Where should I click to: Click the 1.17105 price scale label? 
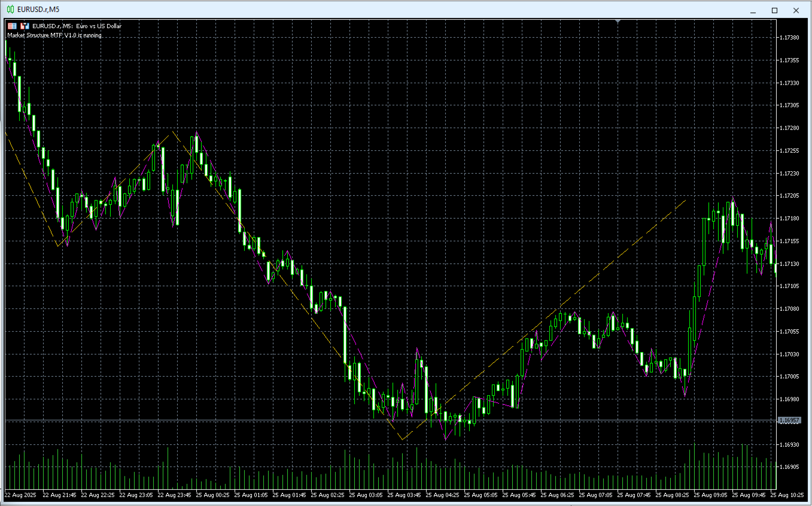point(790,286)
